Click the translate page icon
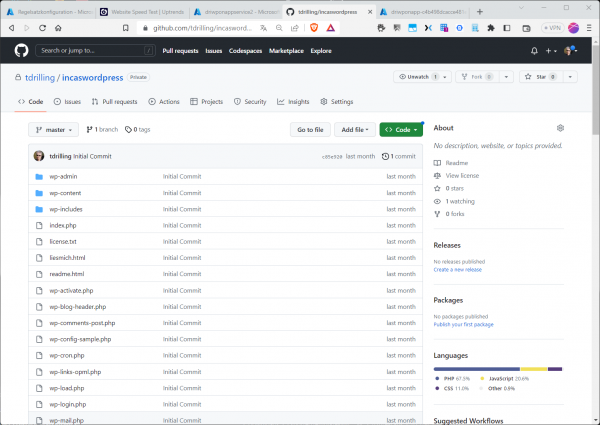 (263, 28)
